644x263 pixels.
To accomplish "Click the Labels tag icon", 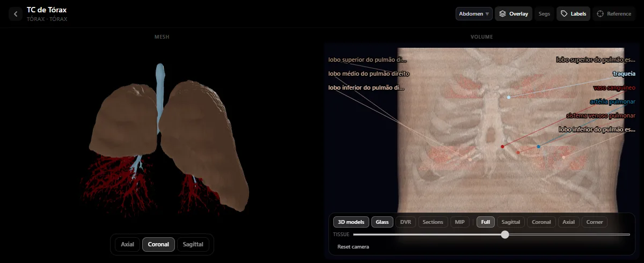I will 564,14.
